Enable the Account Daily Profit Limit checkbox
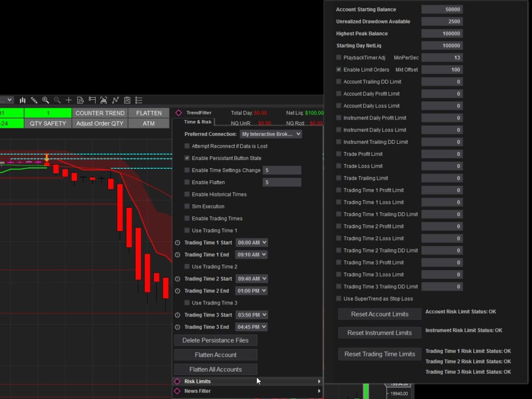The image size is (532, 399). [339, 94]
